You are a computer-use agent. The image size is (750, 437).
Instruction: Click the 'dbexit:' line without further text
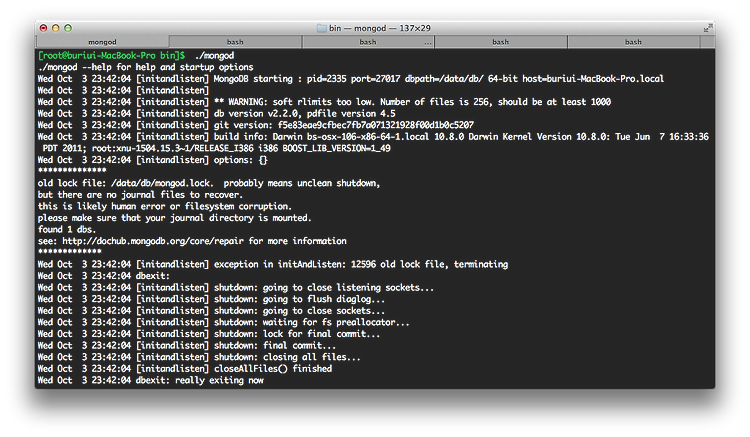[104, 276]
